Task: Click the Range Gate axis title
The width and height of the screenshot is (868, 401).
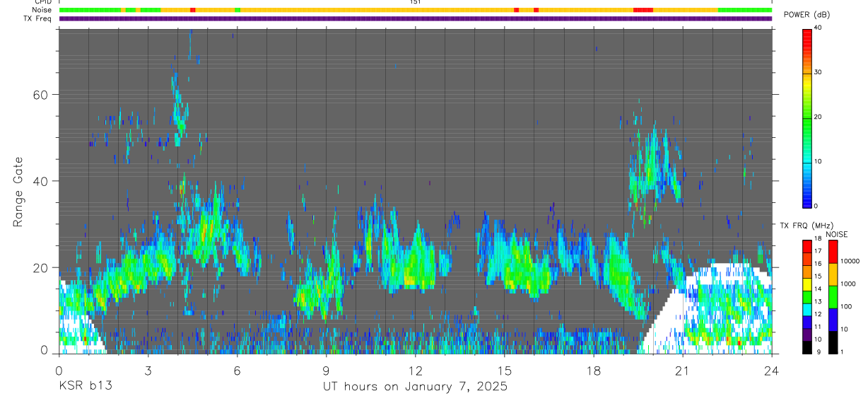Action: click(18, 192)
